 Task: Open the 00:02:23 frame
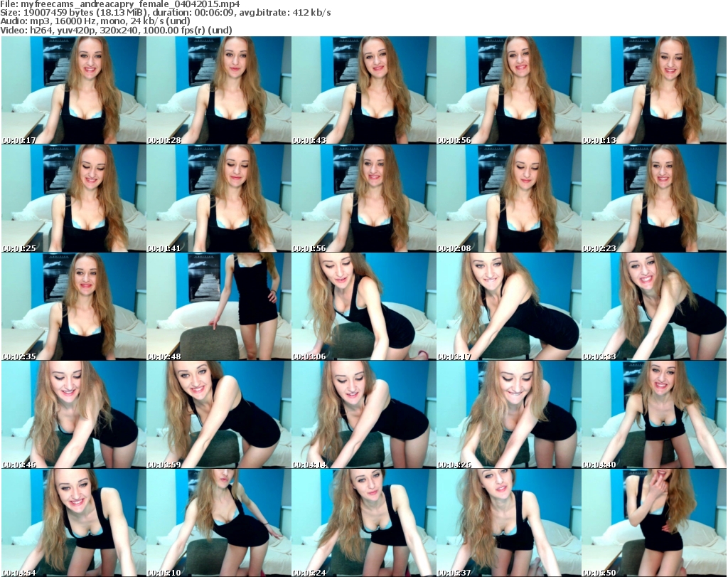coord(653,198)
